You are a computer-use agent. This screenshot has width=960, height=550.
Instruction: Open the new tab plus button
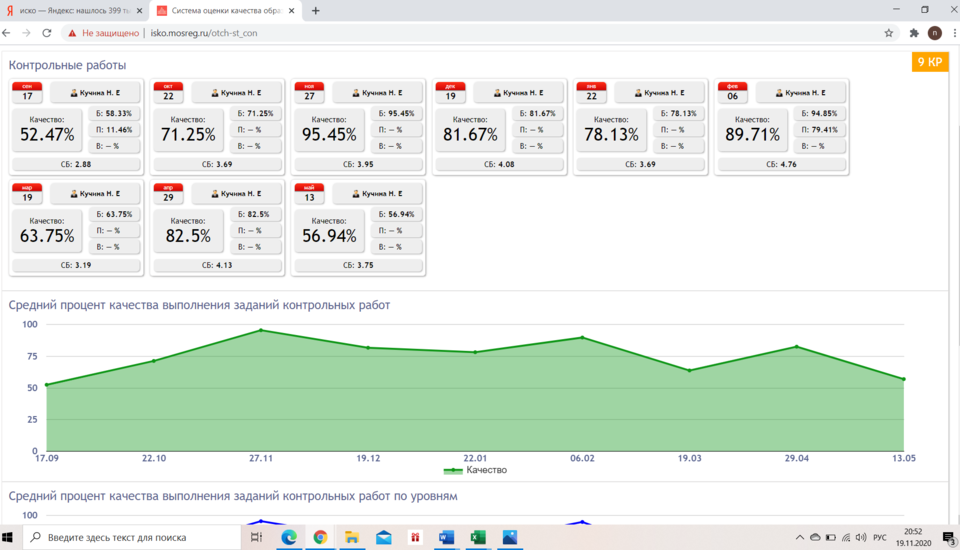tap(316, 11)
